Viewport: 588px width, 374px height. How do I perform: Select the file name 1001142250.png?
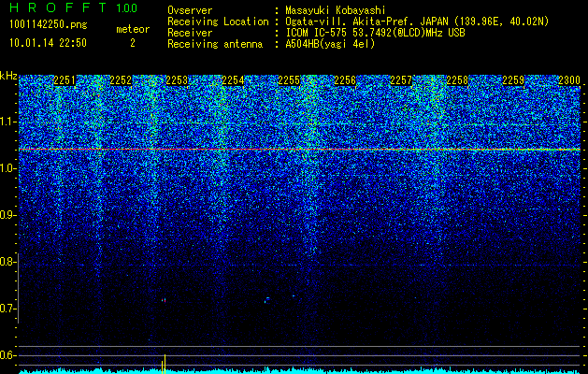(x=49, y=25)
